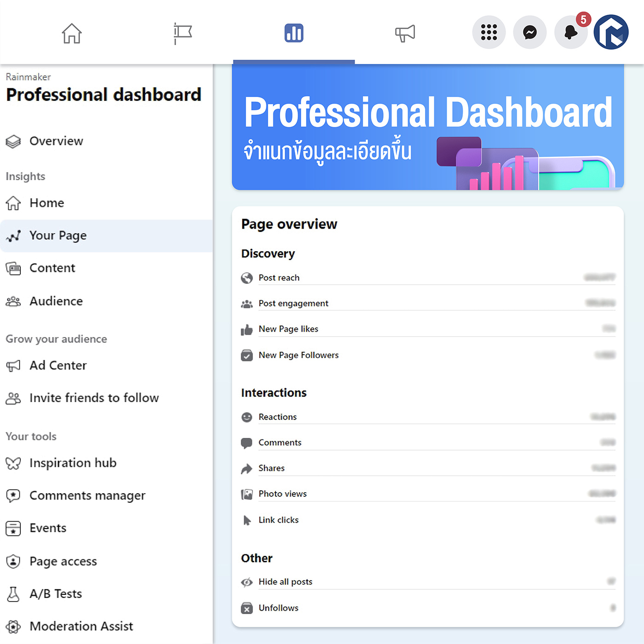This screenshot has width=644, height=644.
Task: Open Overview in the sidebar
Action: (56, 141)
